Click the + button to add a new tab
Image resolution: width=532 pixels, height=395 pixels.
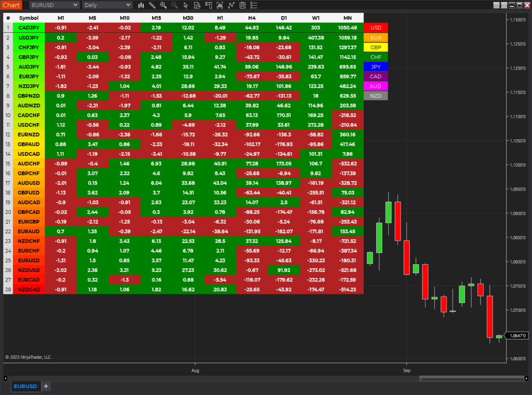pos(46,386)
